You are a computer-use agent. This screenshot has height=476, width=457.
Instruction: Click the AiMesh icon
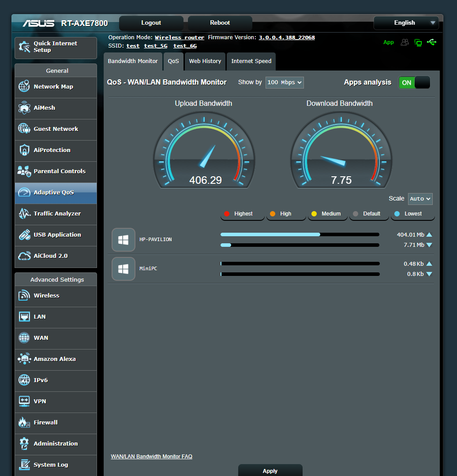point(24,108)
